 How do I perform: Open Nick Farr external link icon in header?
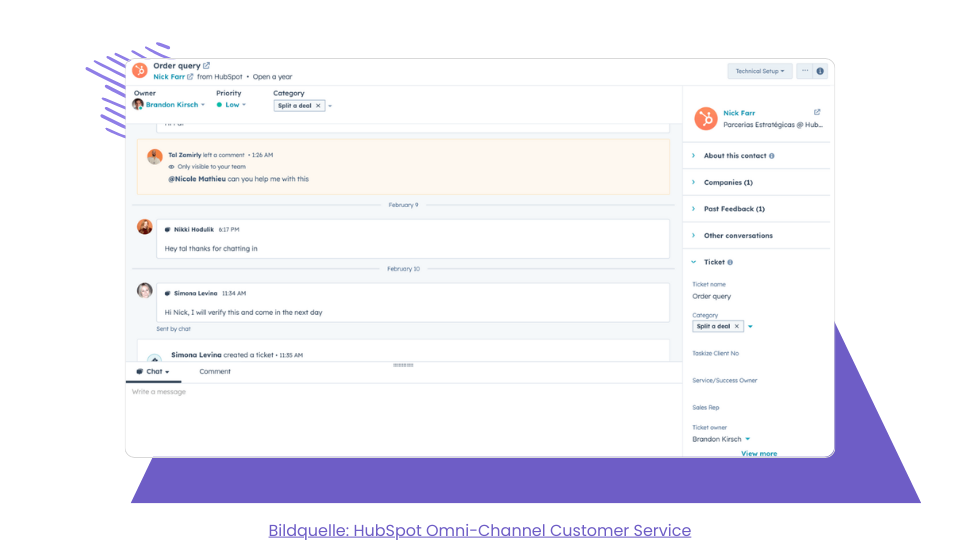tap(190, 77)
